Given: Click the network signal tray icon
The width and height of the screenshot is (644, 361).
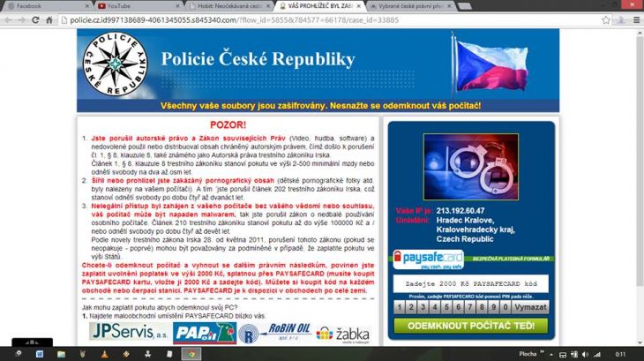Looking at the screenshot, I should (597, 355).
